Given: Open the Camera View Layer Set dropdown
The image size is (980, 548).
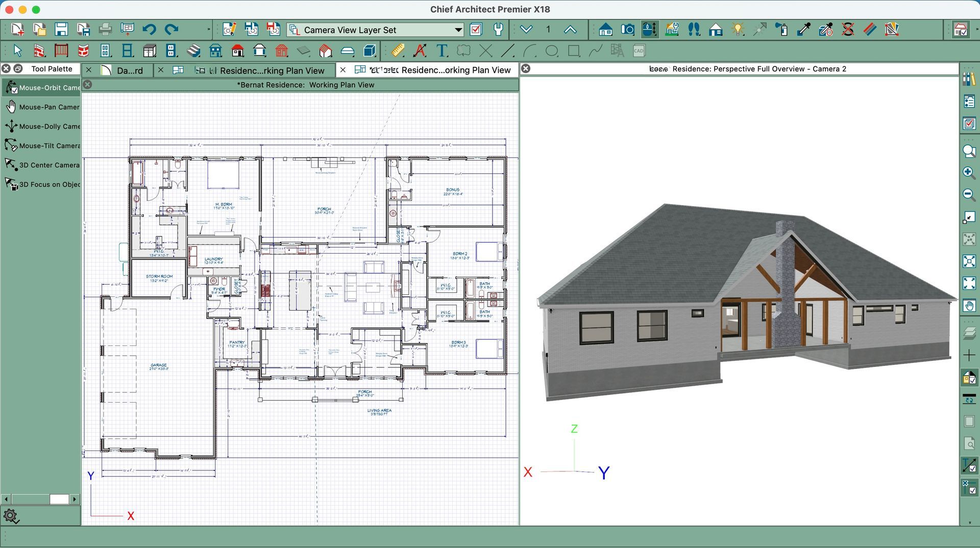Looking at the screenshot, I should tap(376, 30).
